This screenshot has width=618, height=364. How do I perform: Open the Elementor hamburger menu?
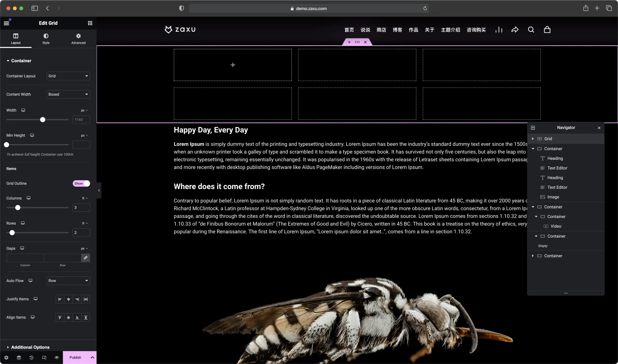6,23
